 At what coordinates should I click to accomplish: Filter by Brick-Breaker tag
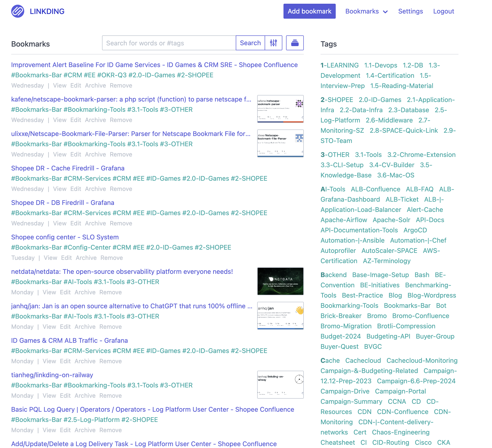[x=341, y=316]
